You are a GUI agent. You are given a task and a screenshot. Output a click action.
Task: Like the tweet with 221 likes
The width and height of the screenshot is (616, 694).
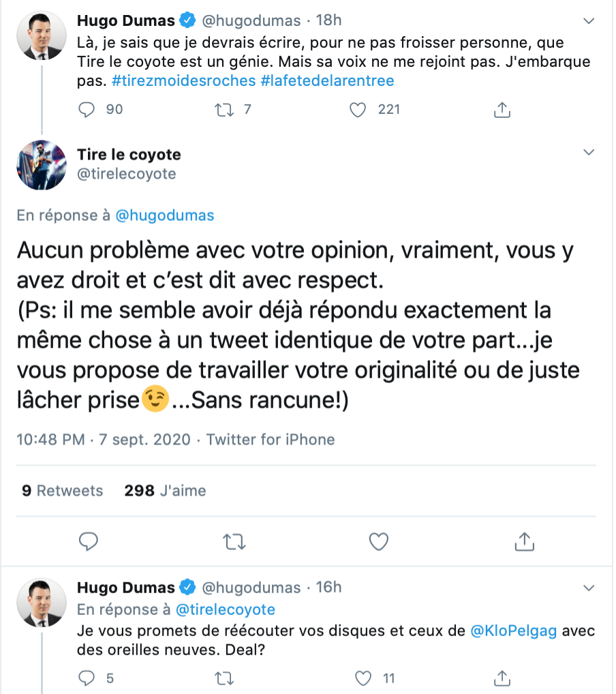tap(358, 109)
